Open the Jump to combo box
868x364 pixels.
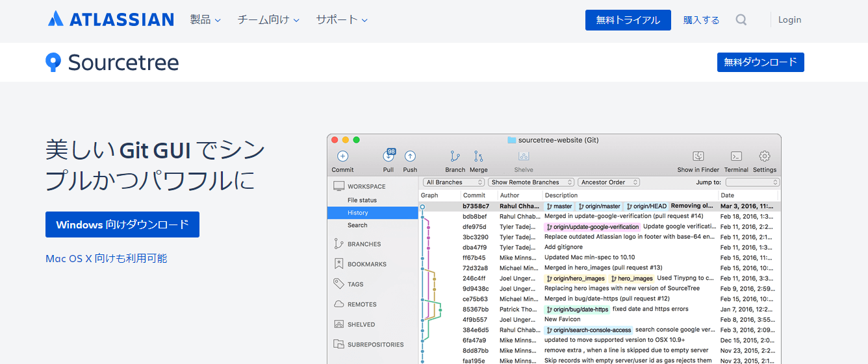tap(752, 182)
